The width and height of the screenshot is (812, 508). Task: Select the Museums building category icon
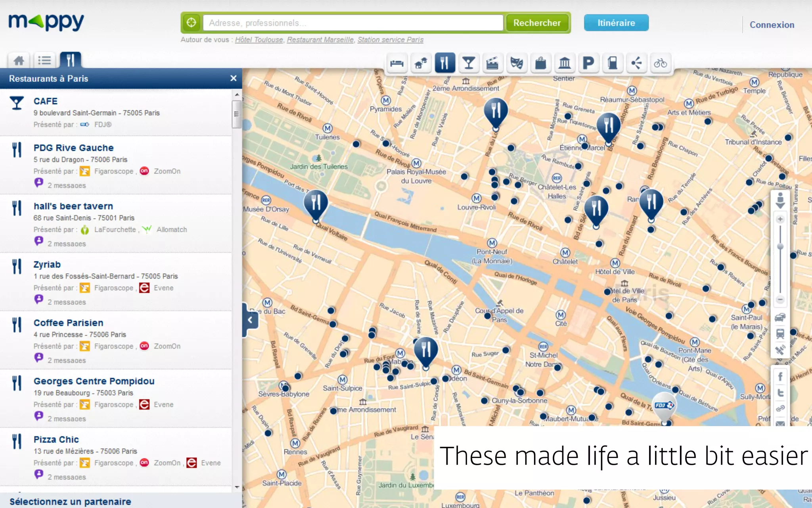(564, 63)
